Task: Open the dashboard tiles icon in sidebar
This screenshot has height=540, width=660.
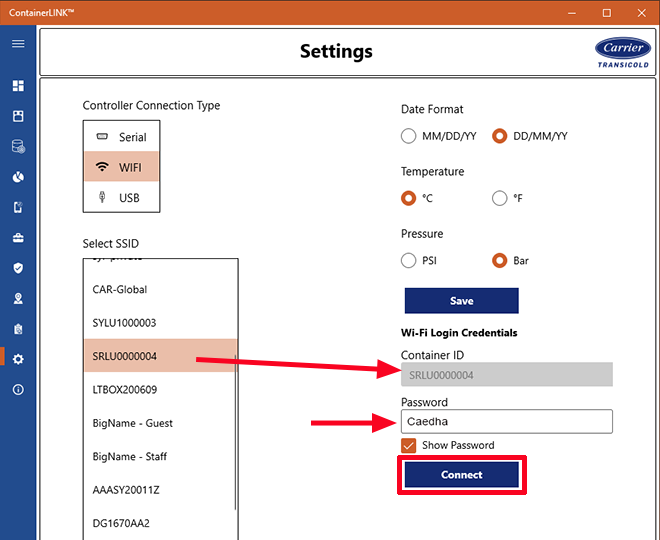Action: (18, 86)
